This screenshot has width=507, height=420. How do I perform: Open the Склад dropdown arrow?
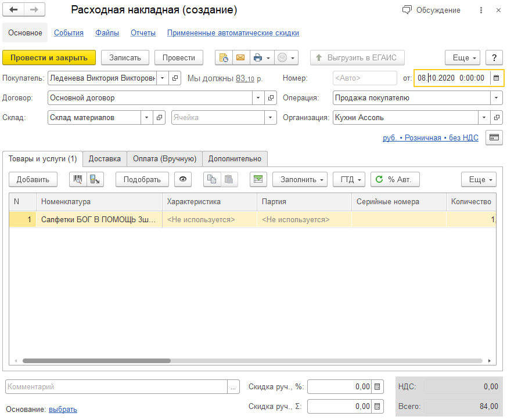coord(147,118)
